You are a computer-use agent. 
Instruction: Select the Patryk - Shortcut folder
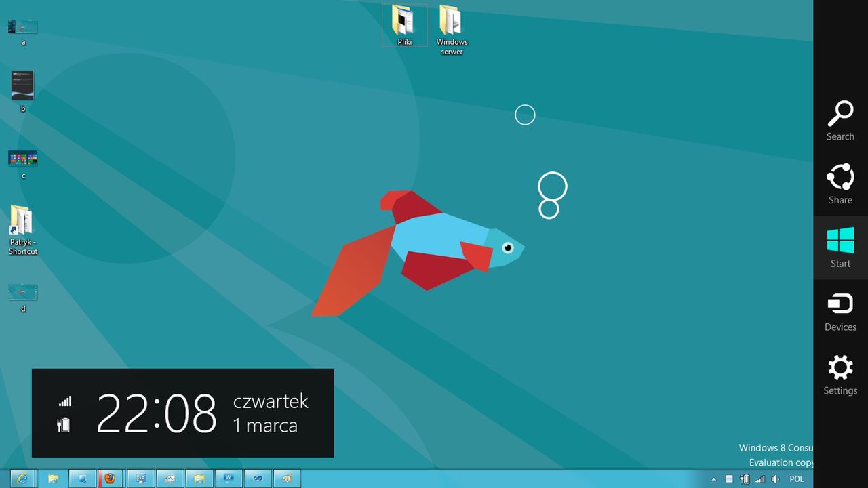pos(23,230)
